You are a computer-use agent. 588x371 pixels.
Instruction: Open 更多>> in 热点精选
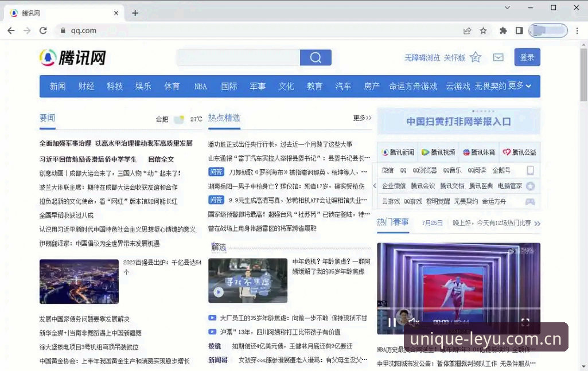(x=362, y=118)
